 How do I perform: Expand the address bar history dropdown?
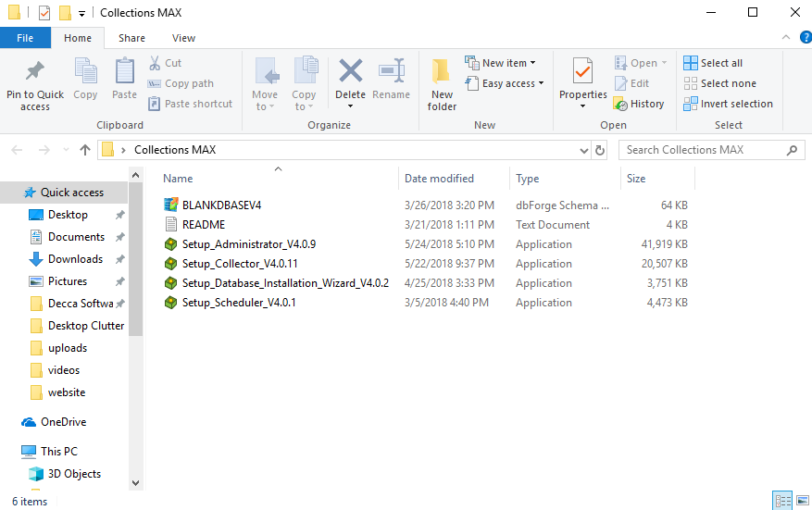(583, 150)
